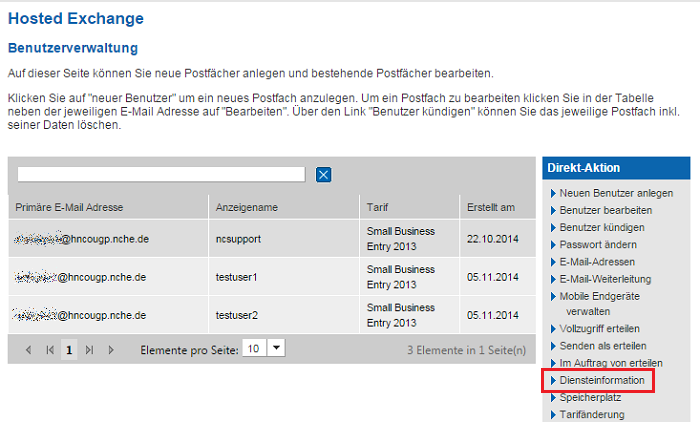Screen dimensions: 700x422
Task: Click the blue X clear search icon
Action: [323, 175]
